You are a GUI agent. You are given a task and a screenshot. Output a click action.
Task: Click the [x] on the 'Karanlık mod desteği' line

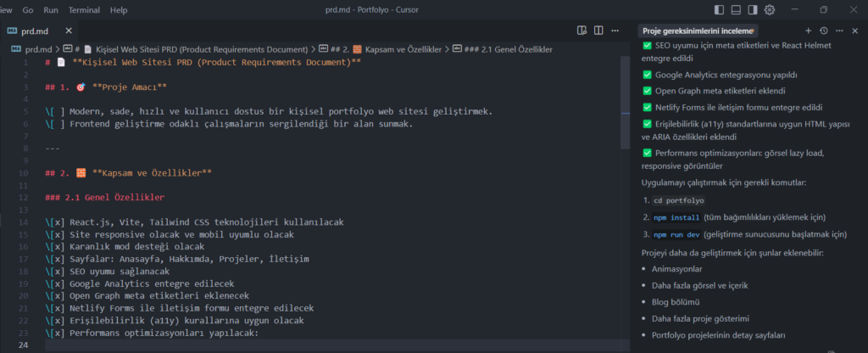[55, 247]
